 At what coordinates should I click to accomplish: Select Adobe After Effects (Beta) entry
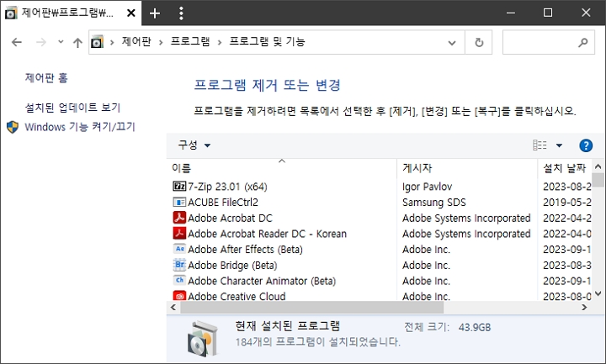(x=245, y=250)
